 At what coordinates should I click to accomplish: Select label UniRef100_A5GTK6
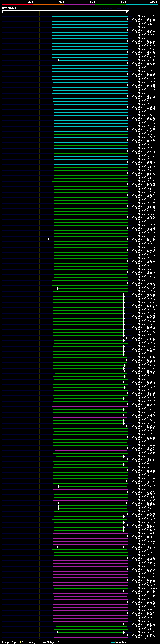(x=143, y=181)
